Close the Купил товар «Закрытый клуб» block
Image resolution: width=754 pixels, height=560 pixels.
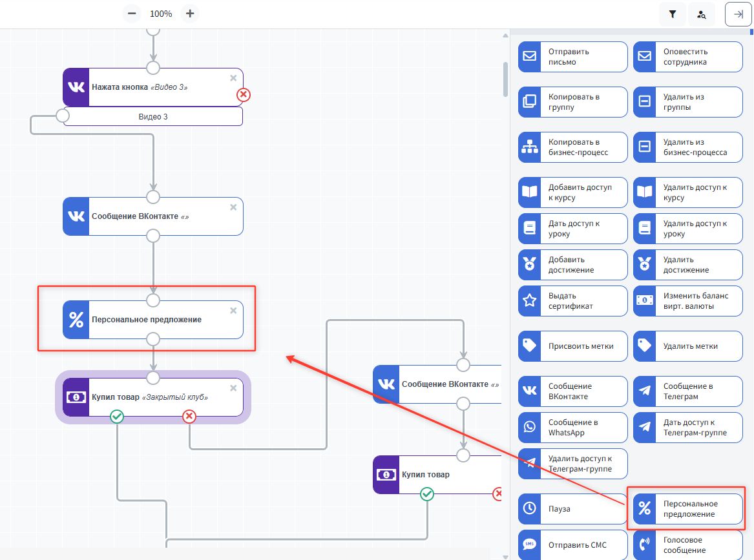233,388
